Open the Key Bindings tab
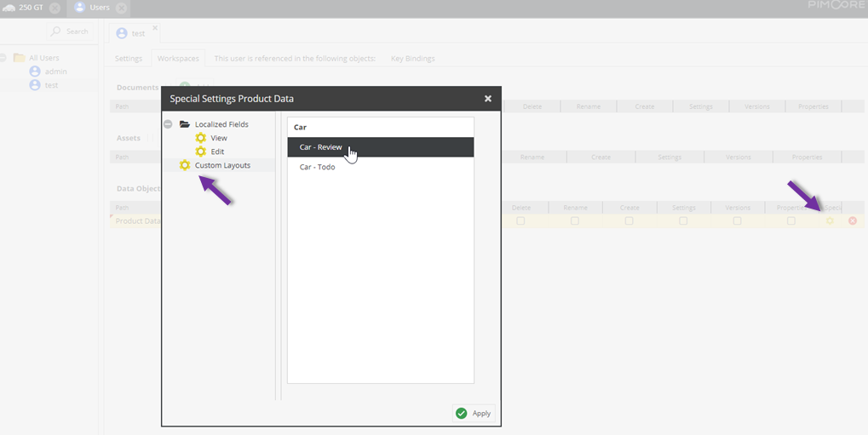 point(412,59)
